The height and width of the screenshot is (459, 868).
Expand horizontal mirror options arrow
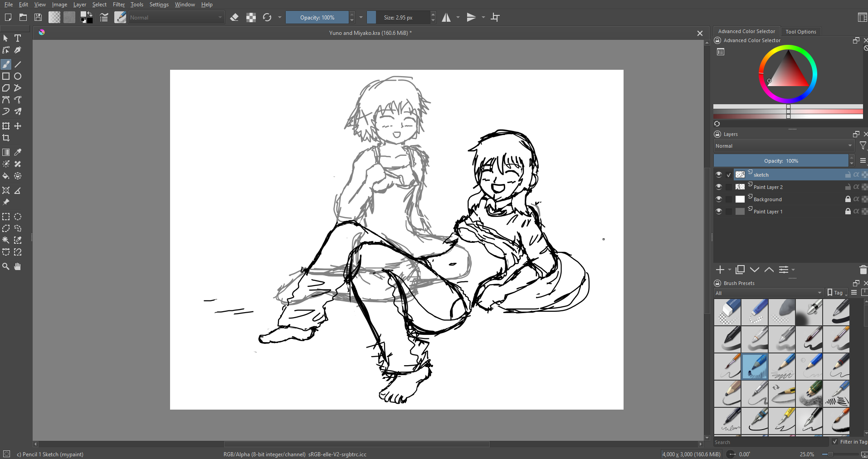click(458, 17)
